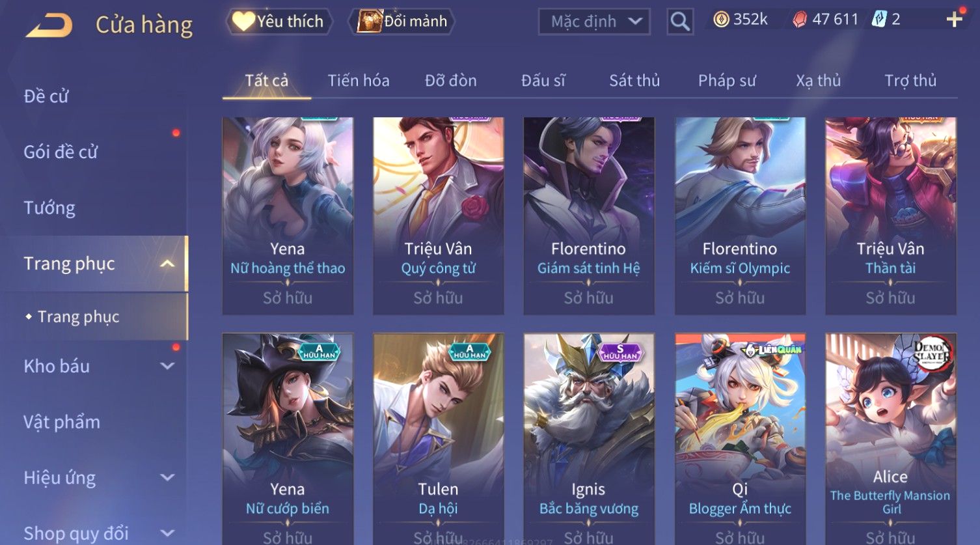Tap the blue voucher currency icon
The height and width of the screenshot is (545, 980).
(879, 20)
